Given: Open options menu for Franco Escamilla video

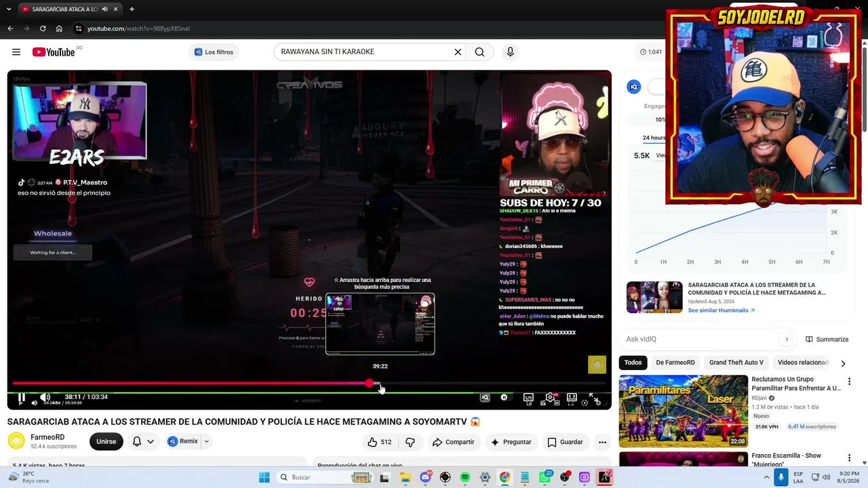Looking at the screenshot, I should point(849,458).
